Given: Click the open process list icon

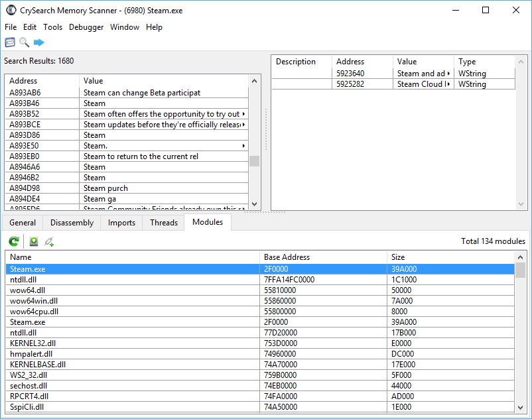Looking at the screenshot, I should click(10, 42).
